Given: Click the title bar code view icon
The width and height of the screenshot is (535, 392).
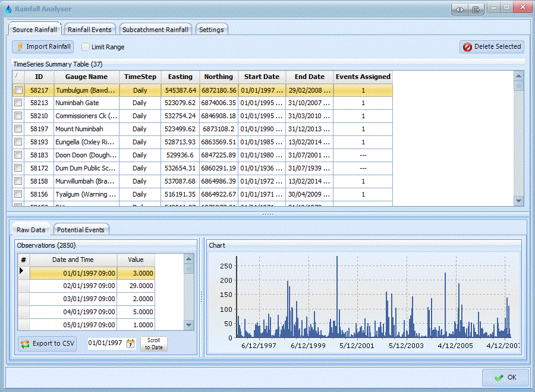Looking at the screenshot, I should 460,9.
